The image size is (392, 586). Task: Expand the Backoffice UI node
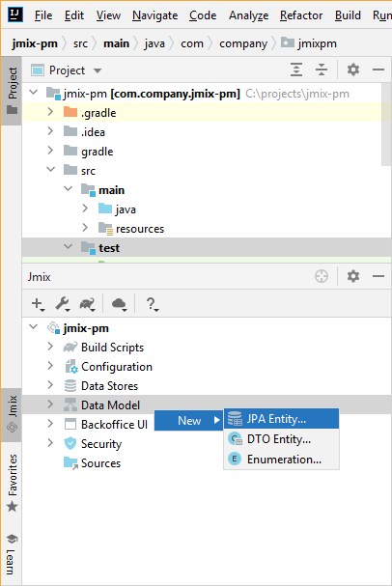[x=50, y=424]
